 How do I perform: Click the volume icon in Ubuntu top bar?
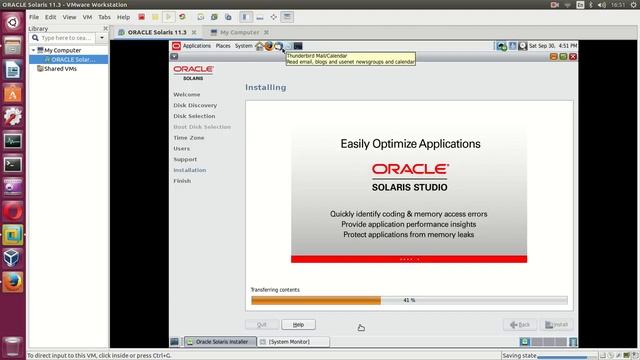tap(602, 5)
